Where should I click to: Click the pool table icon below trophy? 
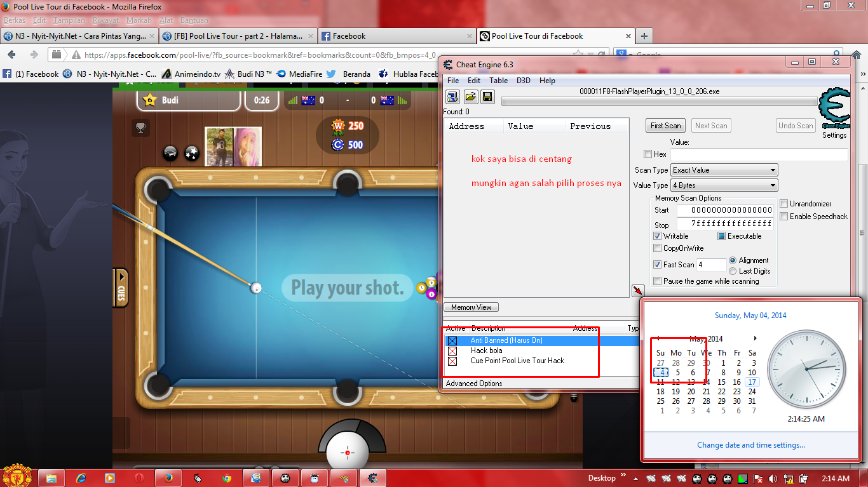[x=170, y=152]
